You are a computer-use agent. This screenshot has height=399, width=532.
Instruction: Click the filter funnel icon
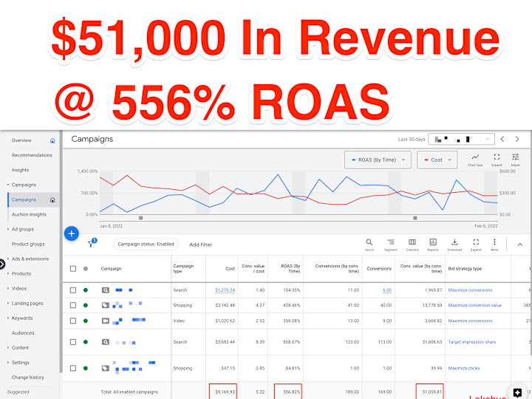(91, 244)
